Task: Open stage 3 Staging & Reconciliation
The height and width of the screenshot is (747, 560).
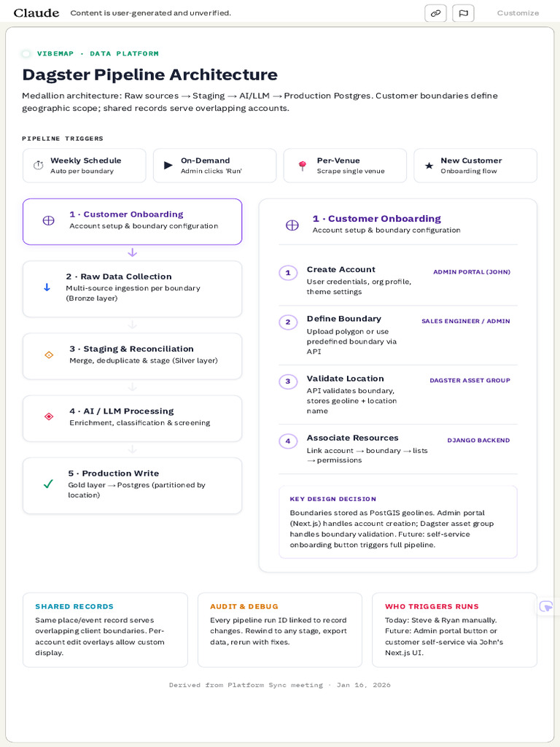Action: point(133,356)
